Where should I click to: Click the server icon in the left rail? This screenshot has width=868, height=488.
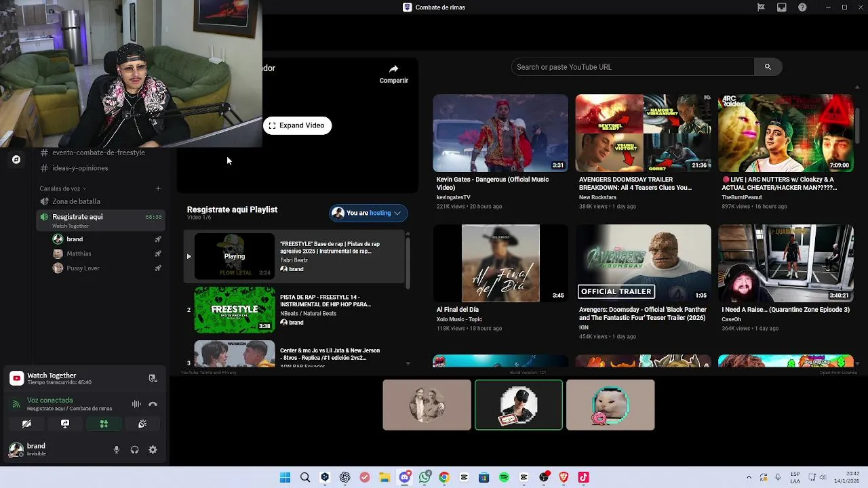tap(16, 159)
